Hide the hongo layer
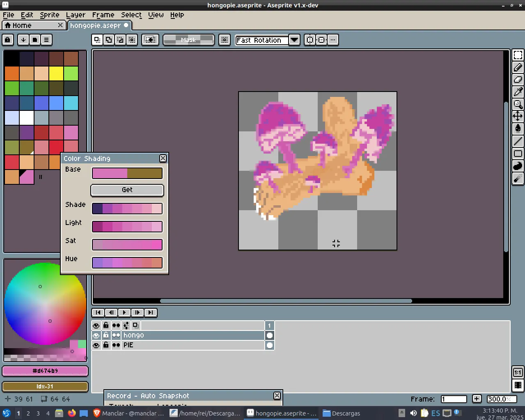The image size is (525, 420). (96, 335)
